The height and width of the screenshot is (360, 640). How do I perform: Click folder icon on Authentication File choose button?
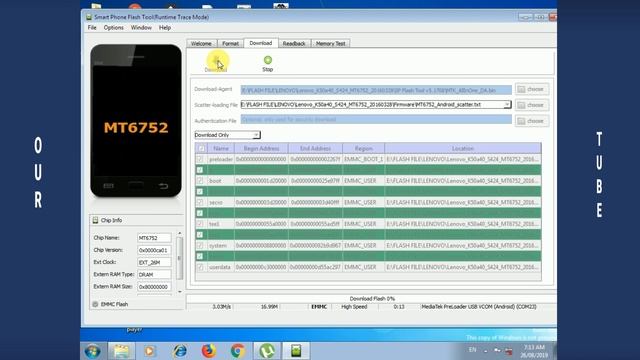(x=521, y=121)
